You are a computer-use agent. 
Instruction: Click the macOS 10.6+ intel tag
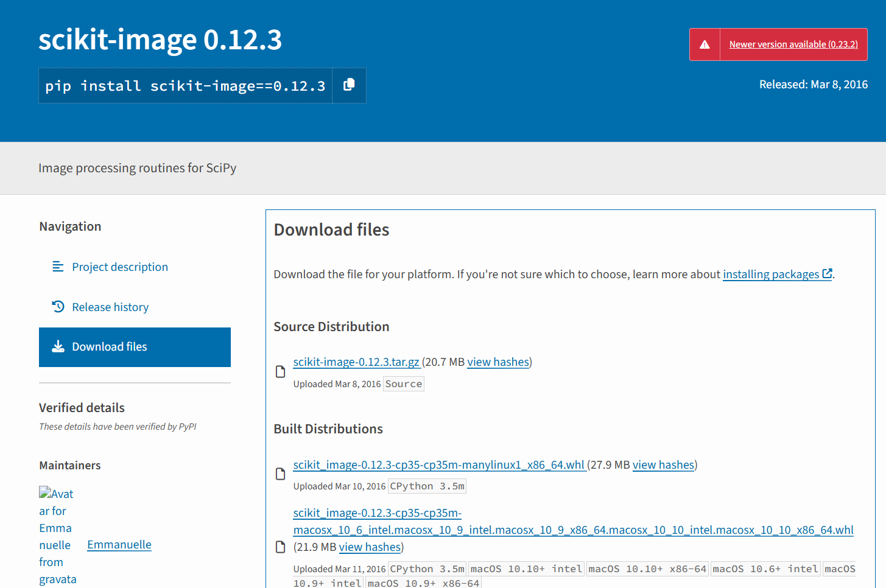tap(765, 569)
